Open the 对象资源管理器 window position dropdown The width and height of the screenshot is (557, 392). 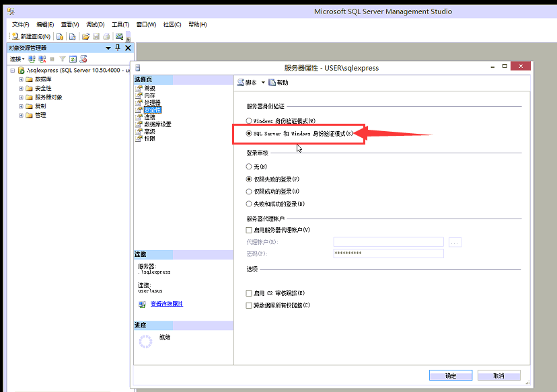pyautogui.click(x=108, y=48)
